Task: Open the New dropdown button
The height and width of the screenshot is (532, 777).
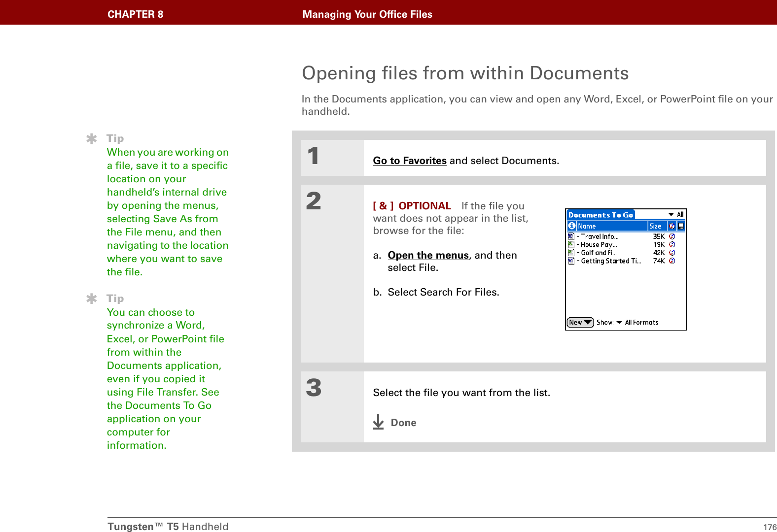Action: [x=580, y=322]
